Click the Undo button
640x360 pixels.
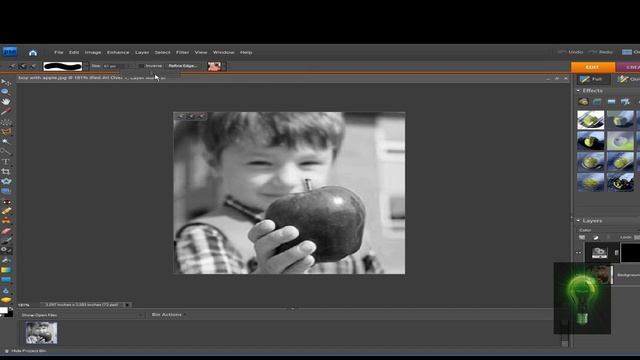coord(571,52)
